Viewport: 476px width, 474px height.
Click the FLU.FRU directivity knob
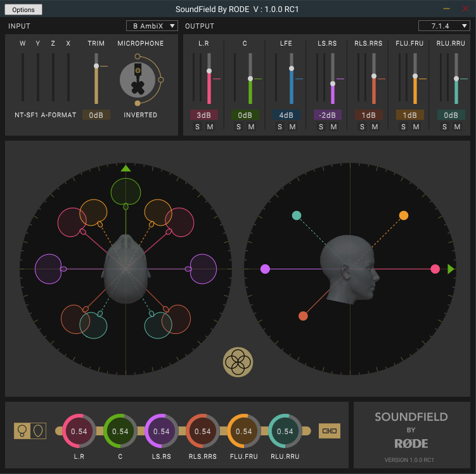click(x=243, y=431)
